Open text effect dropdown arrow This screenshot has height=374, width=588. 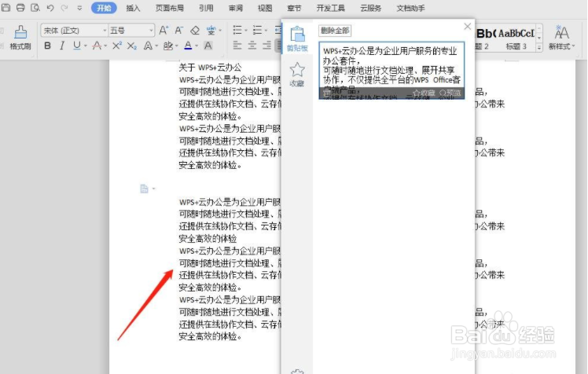(x=156, y=46)
